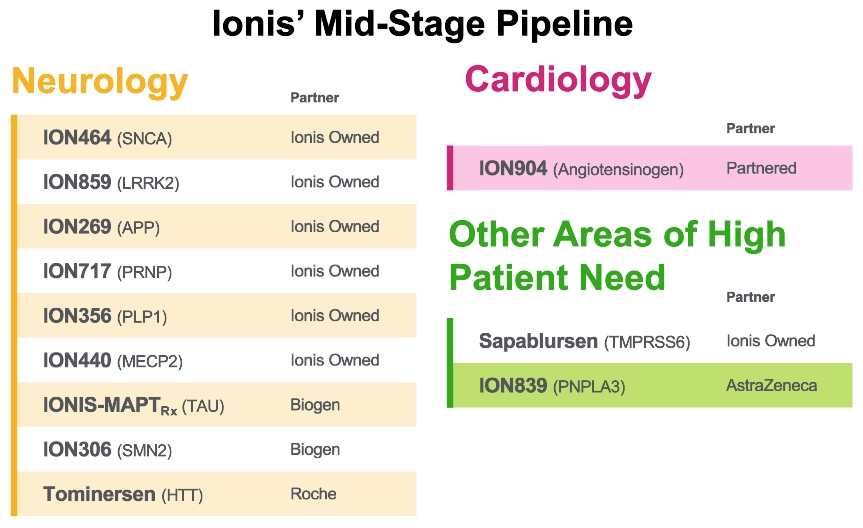Select the ION306 (SMN2) entry
Screen dimensions: 863x528
(109, 450)
